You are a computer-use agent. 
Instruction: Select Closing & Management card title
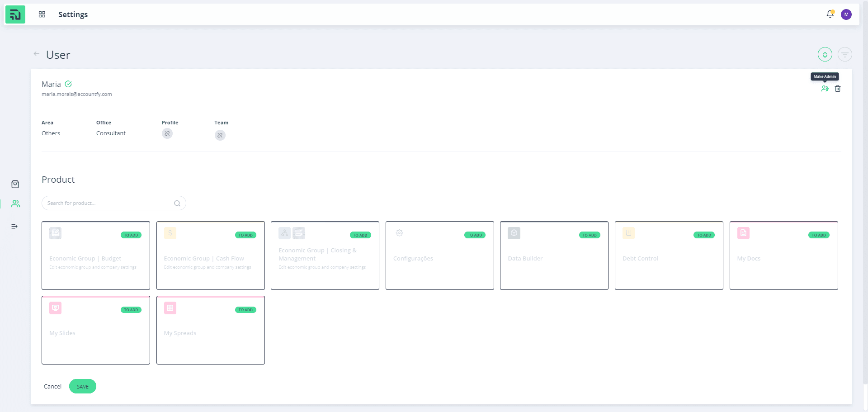[318, 255]
